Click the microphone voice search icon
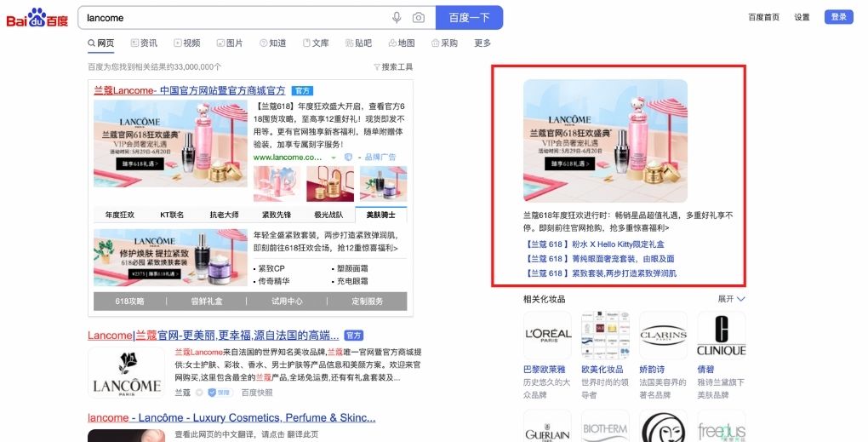868x442 pixels. [x=397, y=18]
